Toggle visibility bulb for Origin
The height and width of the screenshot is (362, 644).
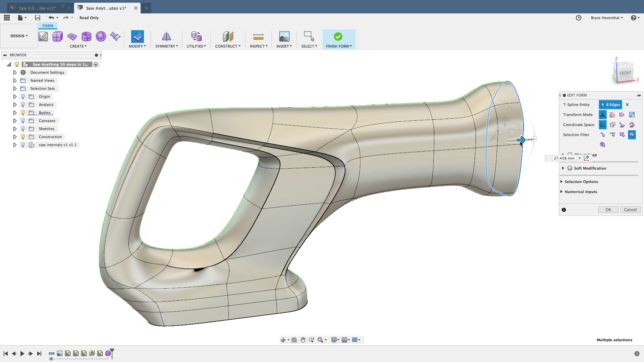point(23,97)
